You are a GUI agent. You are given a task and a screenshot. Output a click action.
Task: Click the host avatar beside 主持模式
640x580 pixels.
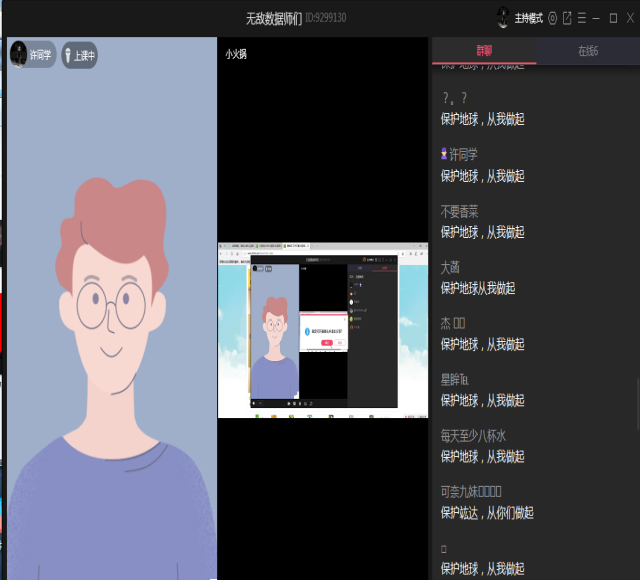click(503, 18)
